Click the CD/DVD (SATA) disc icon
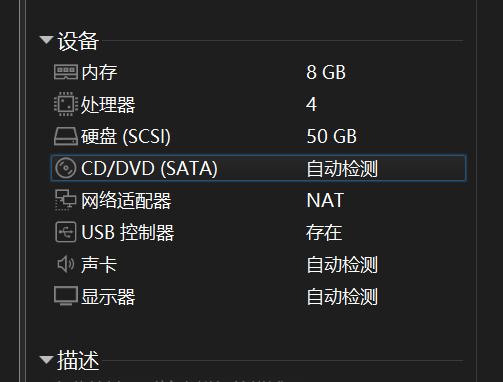This screenshot has height=382, width=503. coord(66,168)
